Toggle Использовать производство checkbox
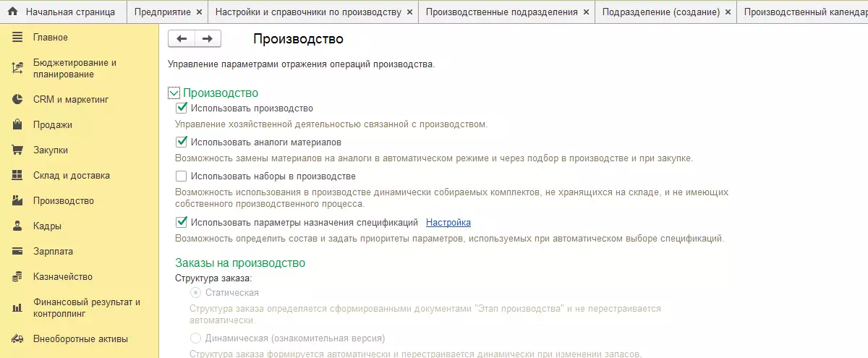Image resolution: width=868 pixels, height=358 pixels. (182, 108)
